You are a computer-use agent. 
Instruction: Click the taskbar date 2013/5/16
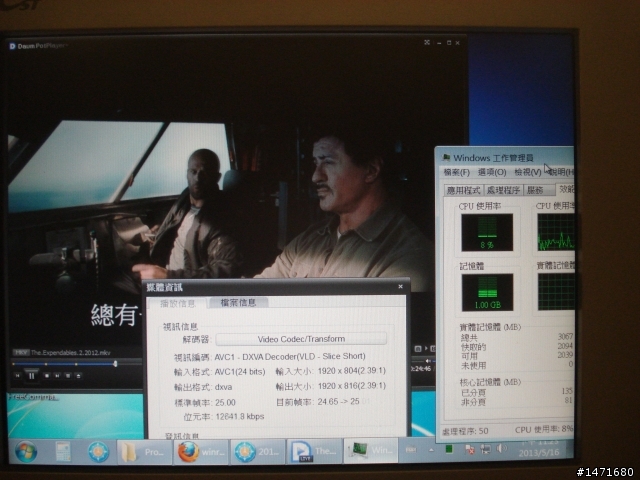point(539,453)
